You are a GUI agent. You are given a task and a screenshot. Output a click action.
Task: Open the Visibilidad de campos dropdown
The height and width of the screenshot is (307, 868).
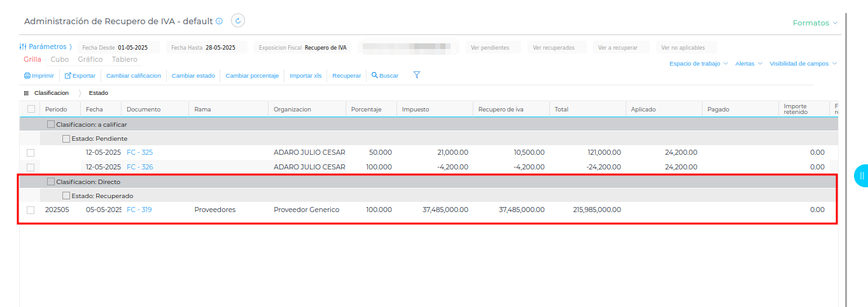[x=803, y=64]
